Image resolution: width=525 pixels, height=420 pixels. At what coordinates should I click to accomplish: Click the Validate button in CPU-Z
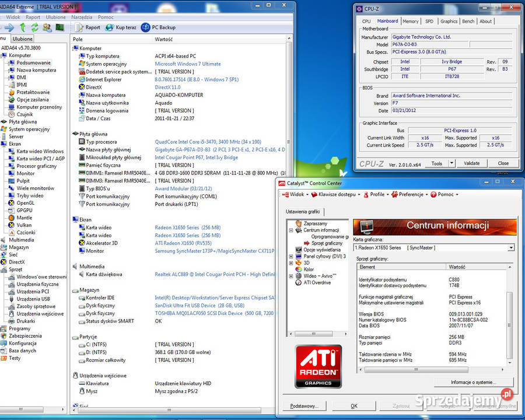(471, 163)
